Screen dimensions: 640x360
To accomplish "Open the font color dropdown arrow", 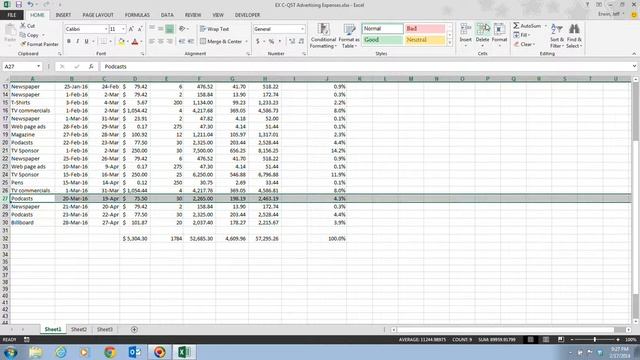I will point(141,41).
